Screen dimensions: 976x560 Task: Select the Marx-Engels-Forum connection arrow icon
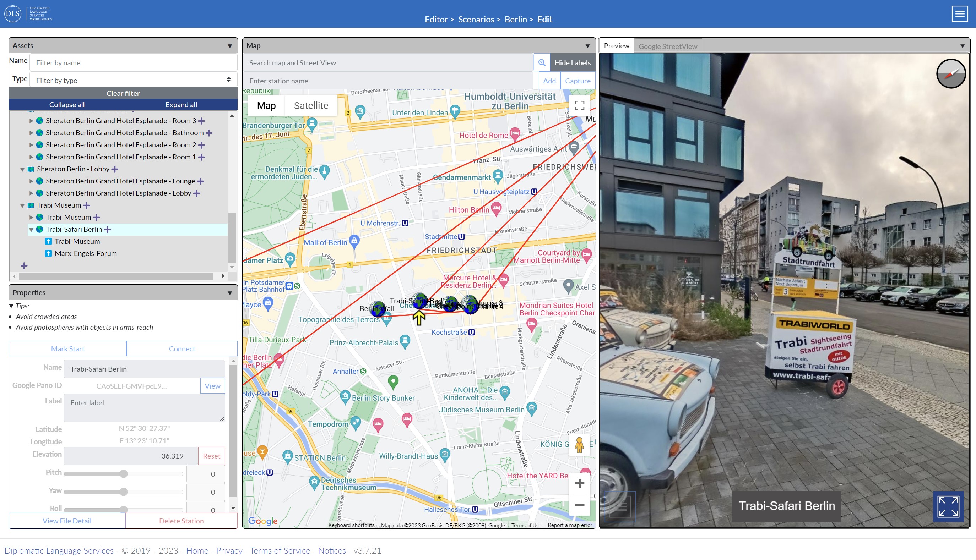pyautogui.click(x=48, y=253)
